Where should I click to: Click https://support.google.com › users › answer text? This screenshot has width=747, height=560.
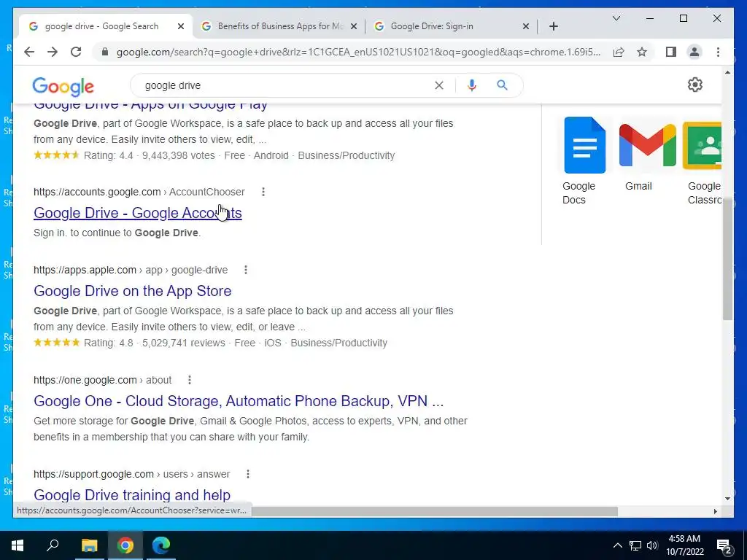132,474
